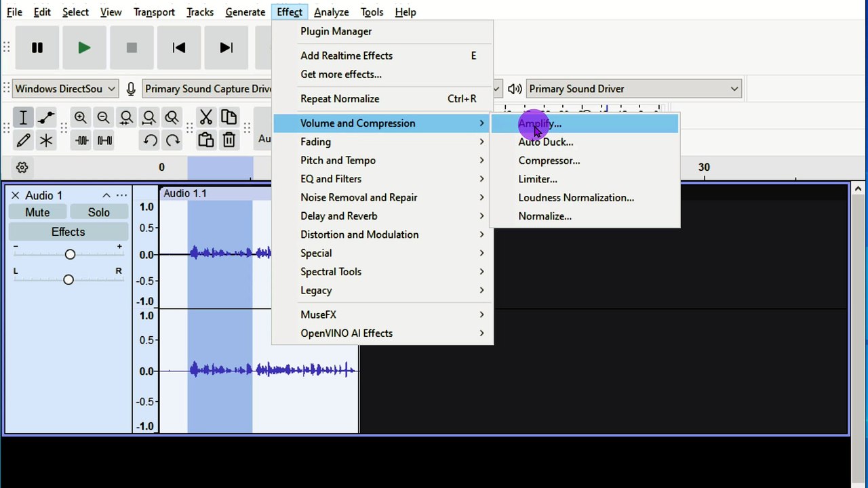Choose Repeat Normalize
This screenshot has width=868, height=488.
click(382, 99)
